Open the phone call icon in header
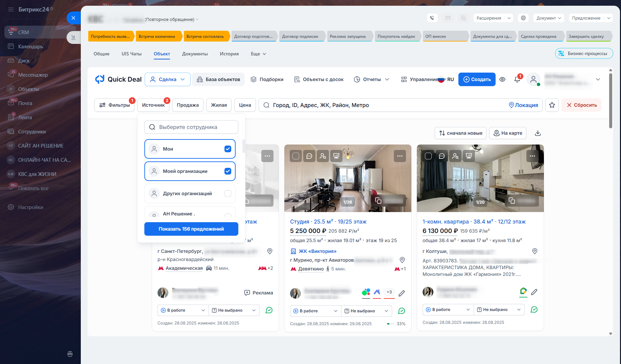 (432, 18)
